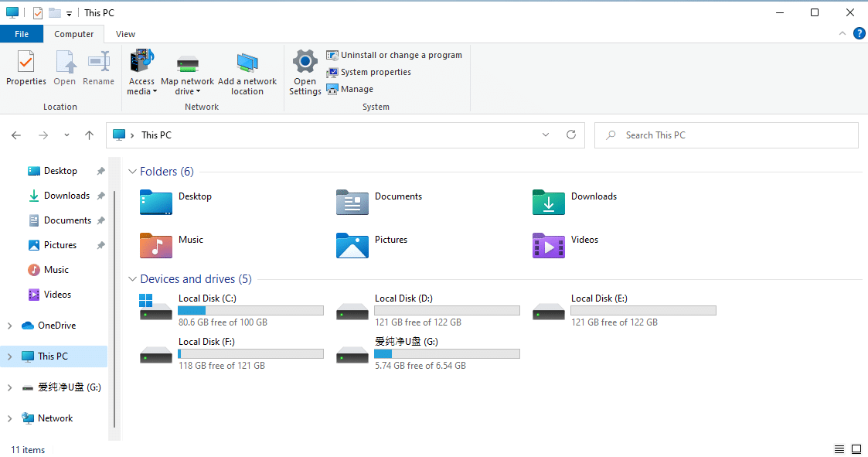Screen dimensions: 868x457
Task: Expand the Network tree node
Action: [9, 419]
